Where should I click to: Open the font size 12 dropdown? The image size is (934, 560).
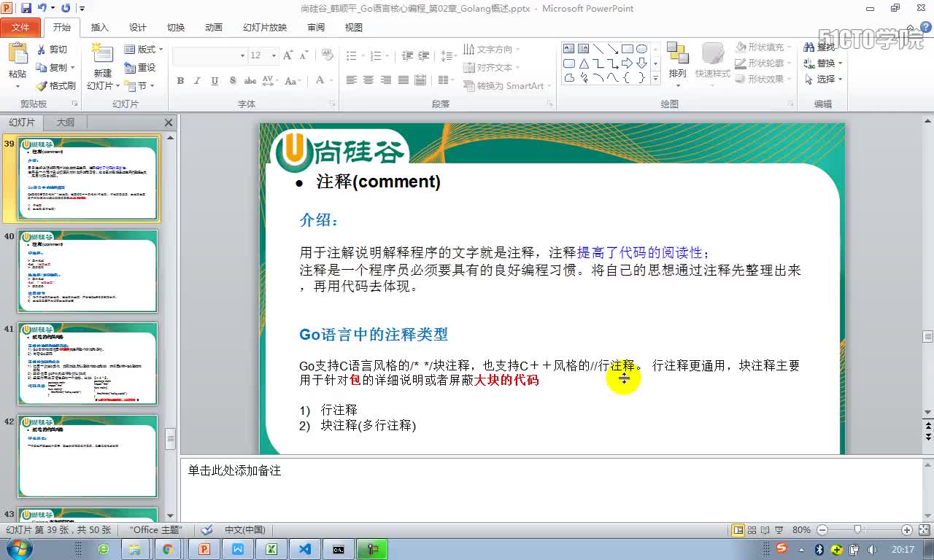pos(274,55)
